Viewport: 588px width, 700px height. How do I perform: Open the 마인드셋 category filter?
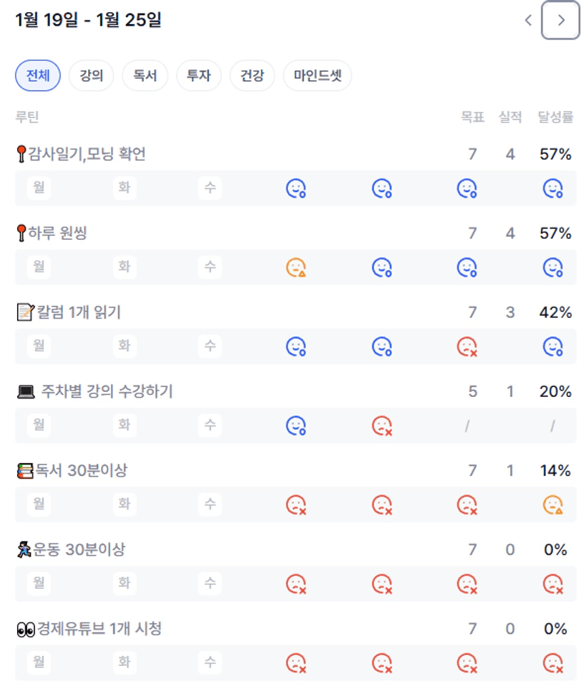tap(317, 76)
